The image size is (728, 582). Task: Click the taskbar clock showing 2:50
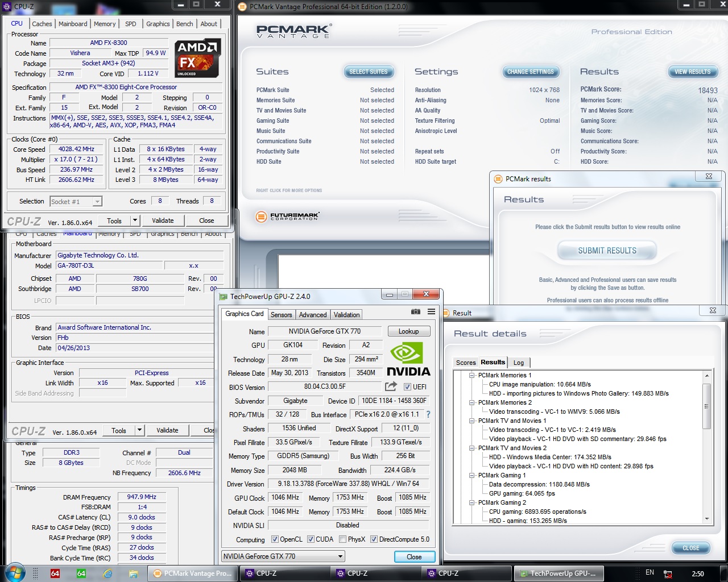coord(698,573)
